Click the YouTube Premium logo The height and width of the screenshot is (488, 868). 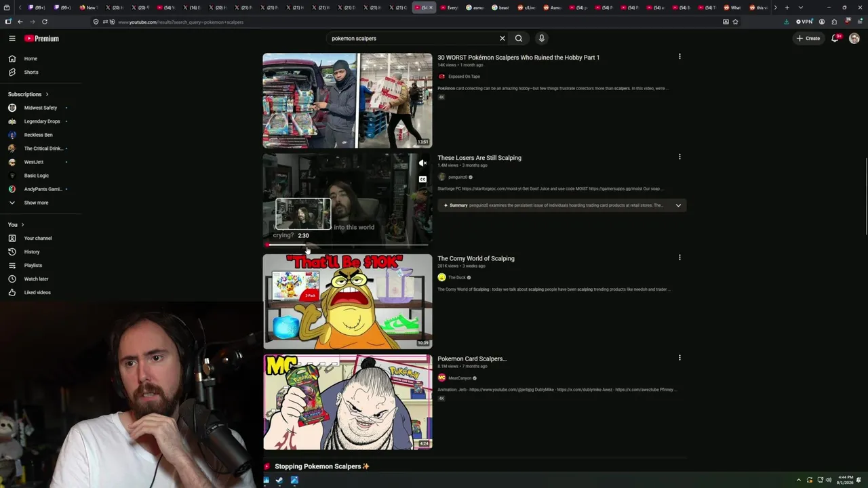(42, 39)
